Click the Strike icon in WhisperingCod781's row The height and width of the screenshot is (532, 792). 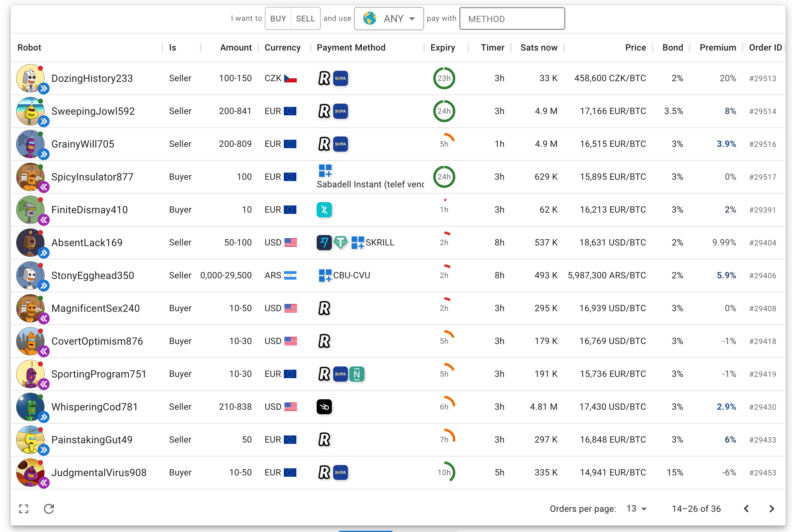click(324, 407)
